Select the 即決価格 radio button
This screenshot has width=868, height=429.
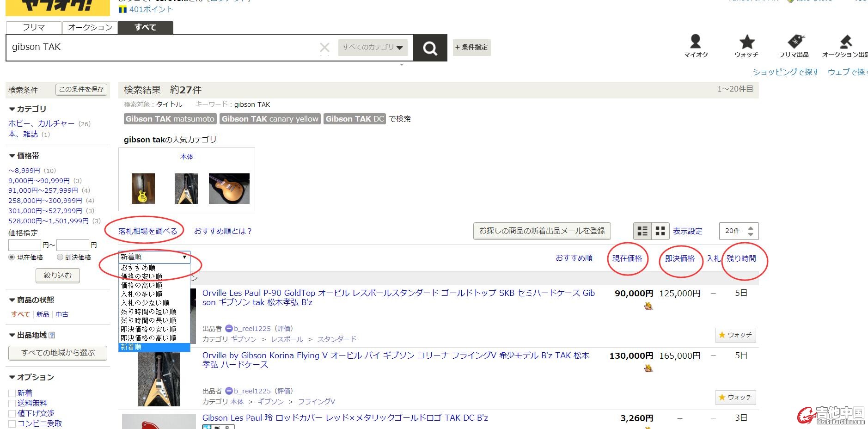click(x=60, y=257)
